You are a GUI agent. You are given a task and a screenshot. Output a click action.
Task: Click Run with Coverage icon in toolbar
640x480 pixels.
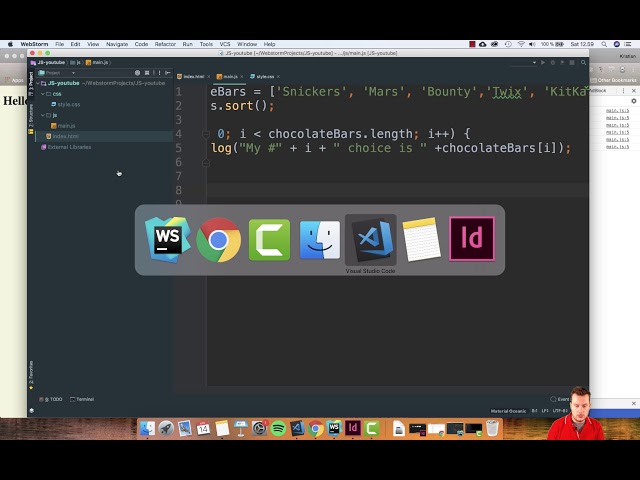point(562,62)
